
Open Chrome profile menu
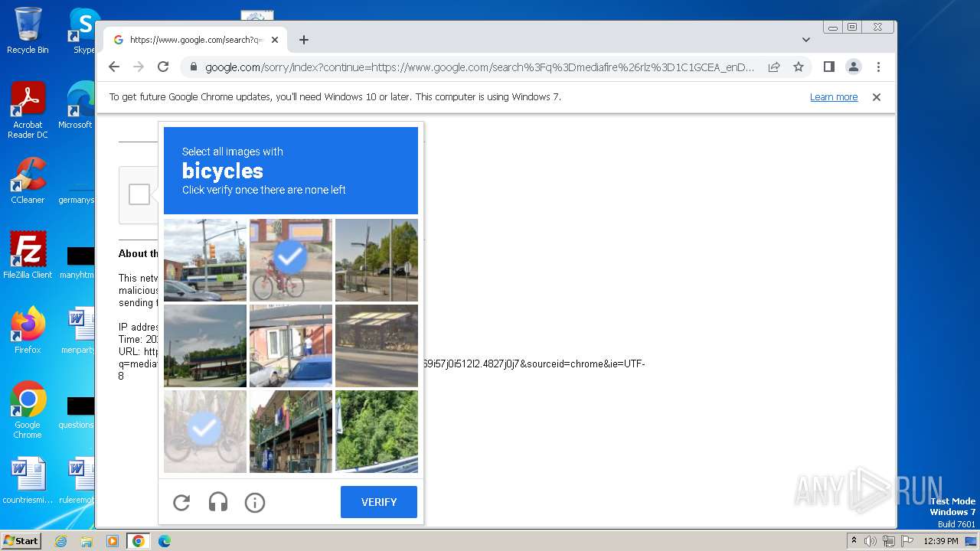[854, 67]
